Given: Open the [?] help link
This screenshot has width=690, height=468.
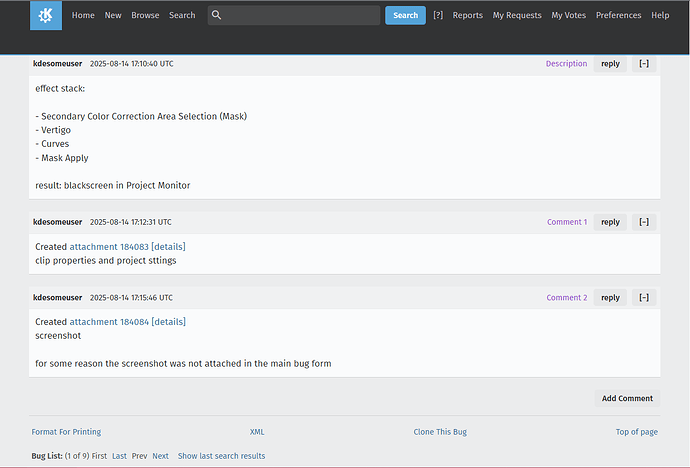Looking at the screenshot, I should point(438,16).
